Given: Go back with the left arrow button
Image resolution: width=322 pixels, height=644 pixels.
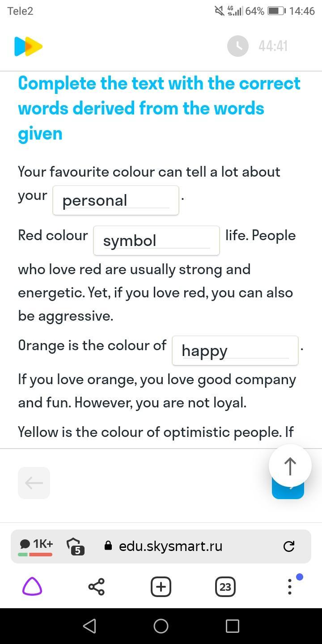Looking at the screenshot, I should point(34,483).
